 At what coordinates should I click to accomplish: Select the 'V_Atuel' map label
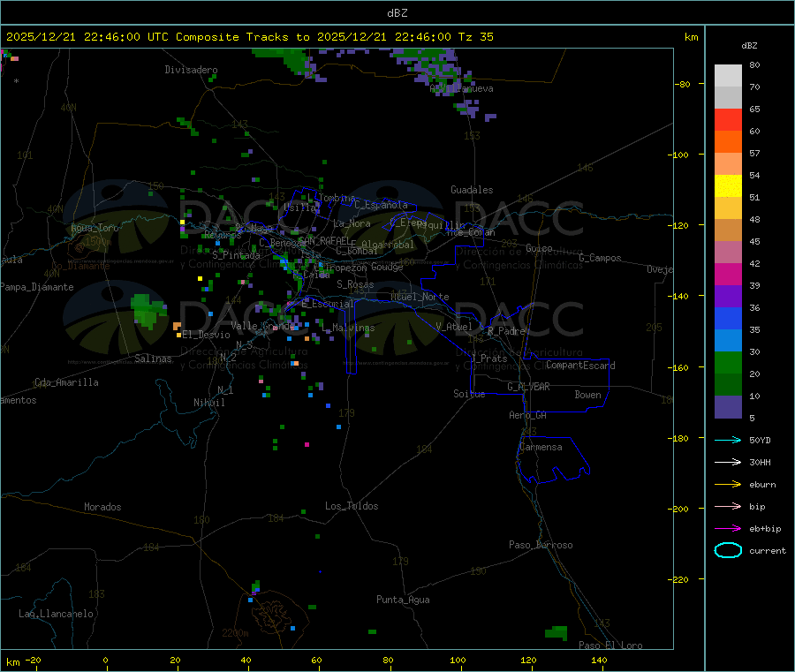tap(454, 327)
